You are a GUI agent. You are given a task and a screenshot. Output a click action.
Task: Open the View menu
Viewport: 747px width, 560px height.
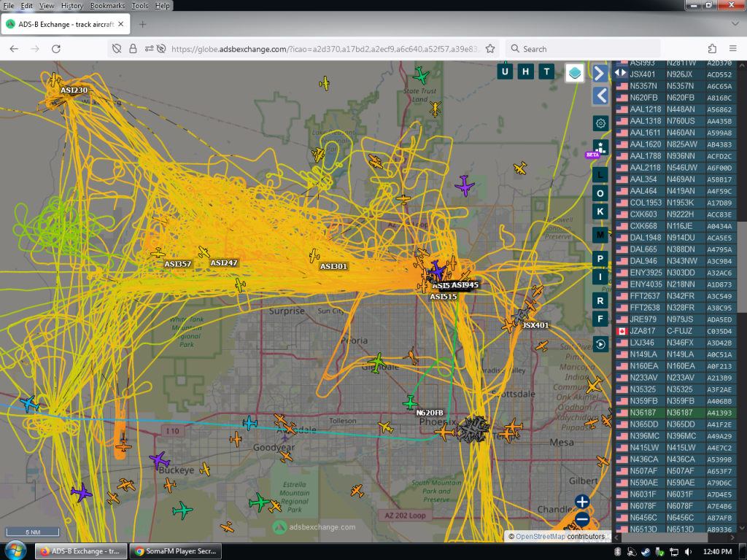(47, 6)
